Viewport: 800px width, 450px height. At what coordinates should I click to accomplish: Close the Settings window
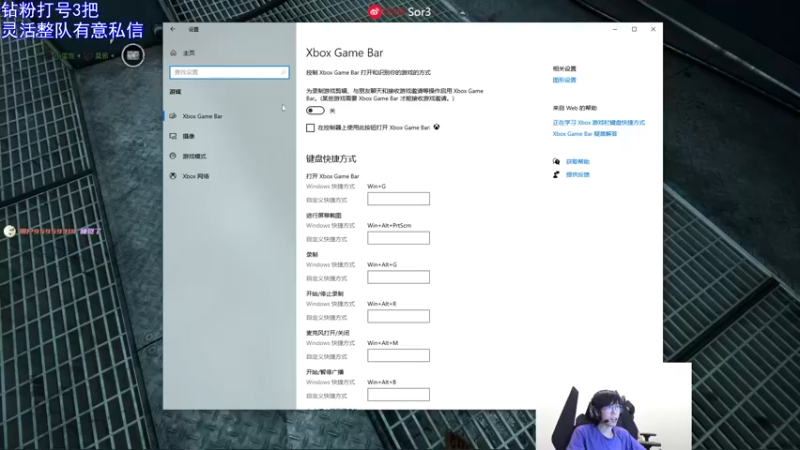pyautogui.click(x=653, y=29)
